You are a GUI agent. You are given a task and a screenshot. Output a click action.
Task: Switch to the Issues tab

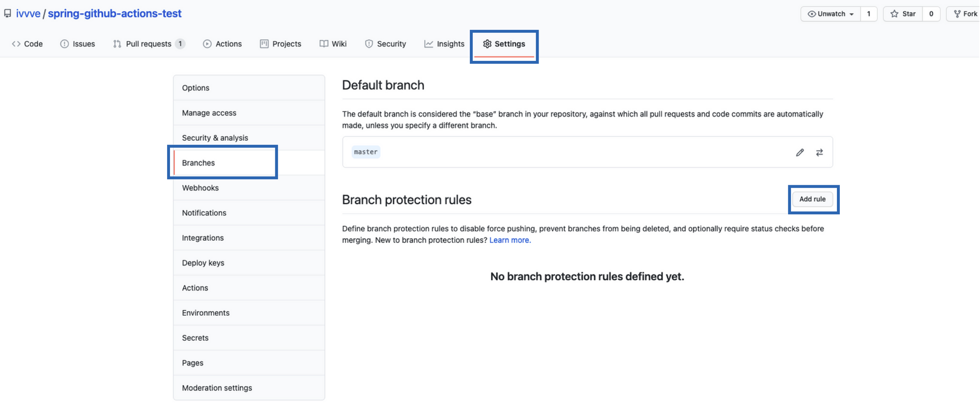tap(77, 44)
